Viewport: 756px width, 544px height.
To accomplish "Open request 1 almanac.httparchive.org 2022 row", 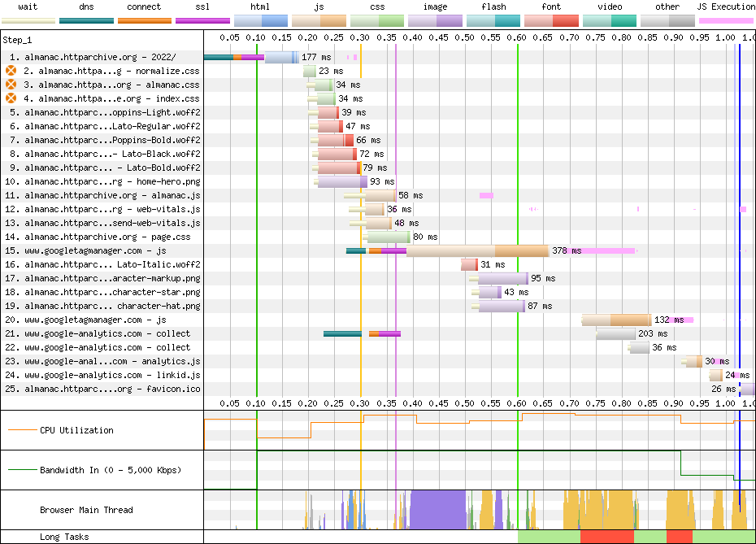I will [x=378, y=57].
